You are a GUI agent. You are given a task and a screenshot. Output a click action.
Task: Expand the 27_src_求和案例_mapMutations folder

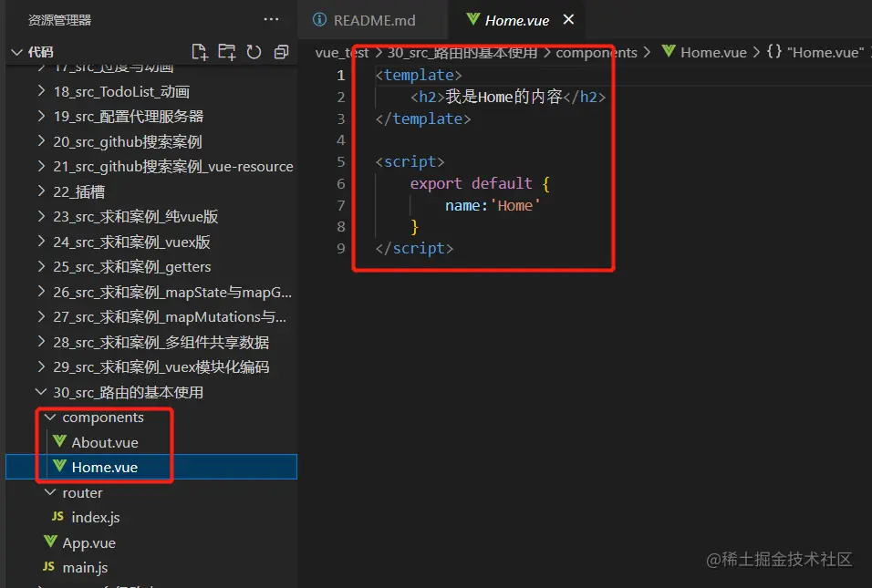pyautogui.click(x=151, y=316)
